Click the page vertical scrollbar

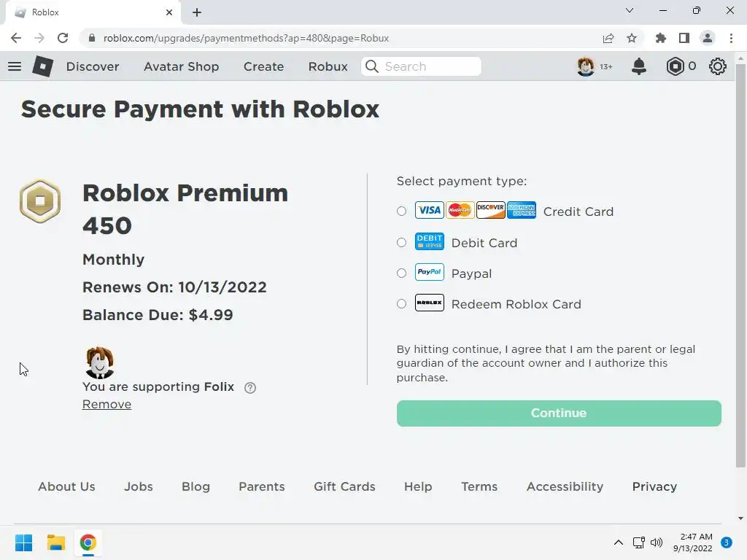point(740,265)
